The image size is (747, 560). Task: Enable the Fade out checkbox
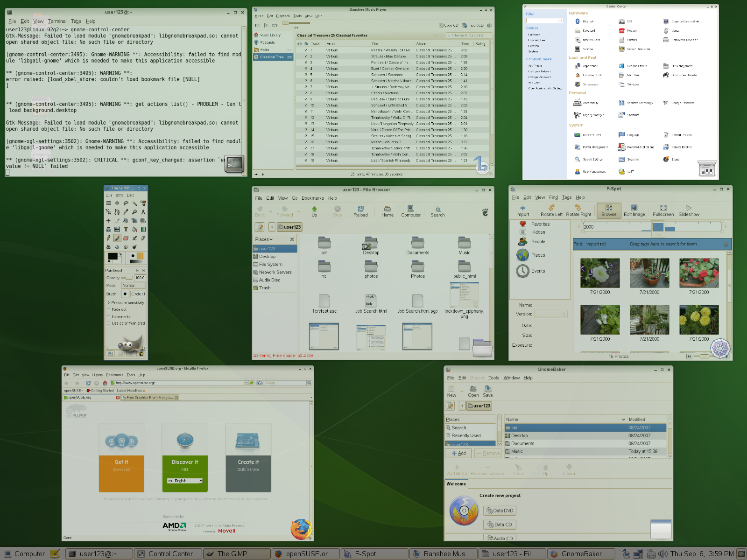pos(109,309)
